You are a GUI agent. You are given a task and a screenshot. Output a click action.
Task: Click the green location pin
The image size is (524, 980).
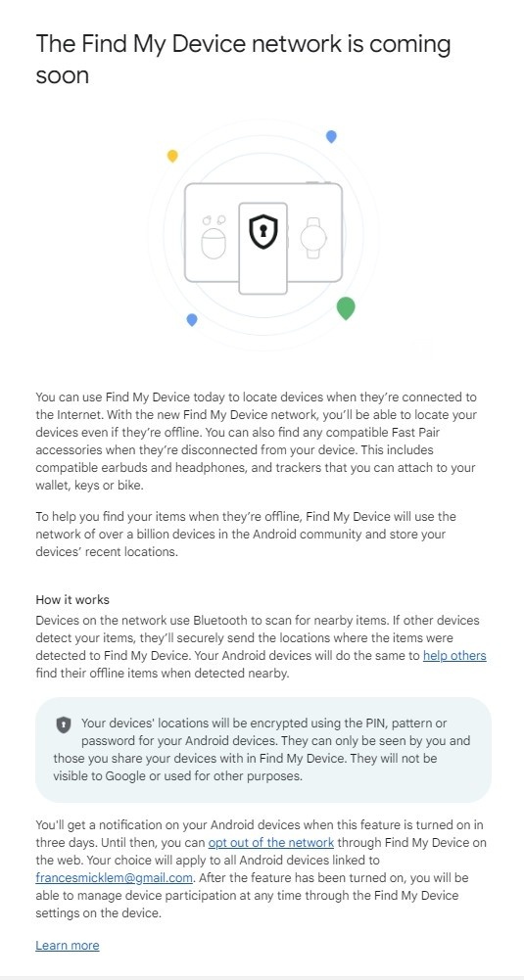[x=346, y=308]
